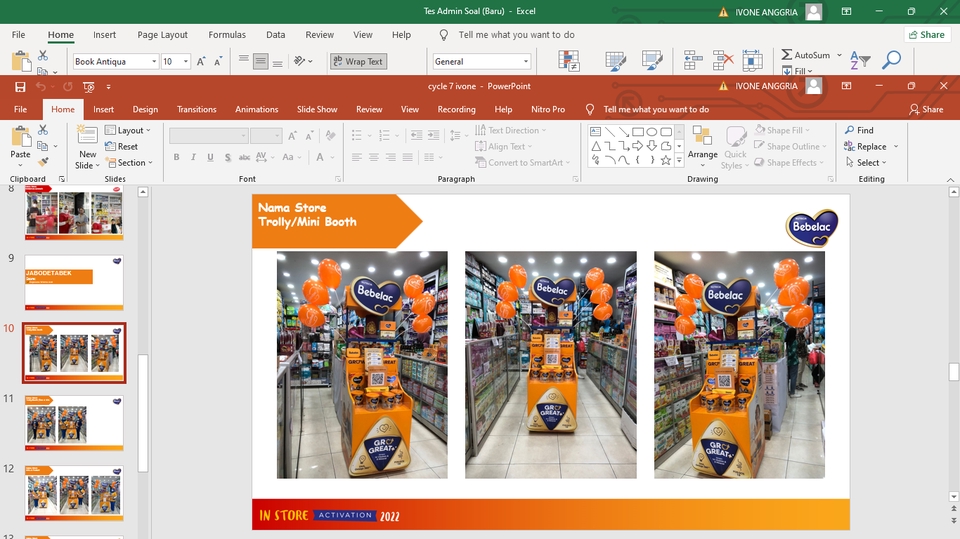Click the Excel Share button

927,35
